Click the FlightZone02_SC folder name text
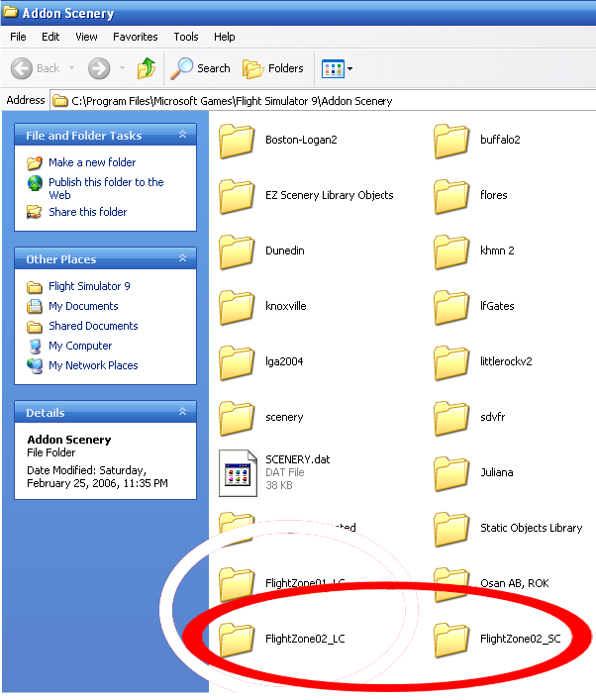This screenshot has height=700, width=596. [521, 639]
